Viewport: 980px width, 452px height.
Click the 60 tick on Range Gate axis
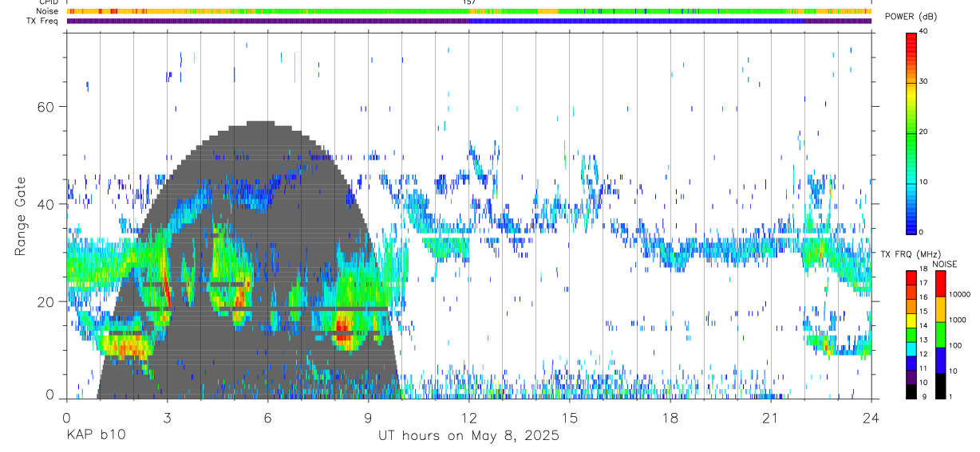point(46,107)
